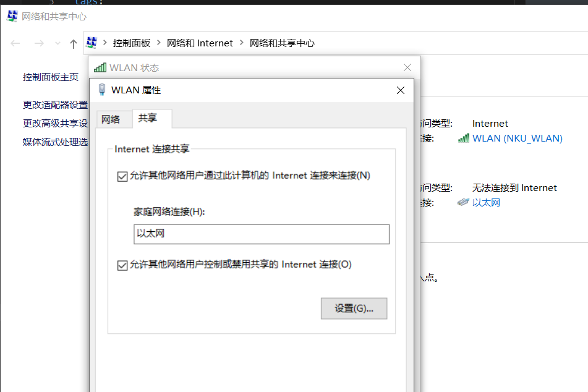Viewport: 588px width, 392px height.
Task: Open the WLAN (NKU_WLAN) connection link
Action: pos(517,138)
